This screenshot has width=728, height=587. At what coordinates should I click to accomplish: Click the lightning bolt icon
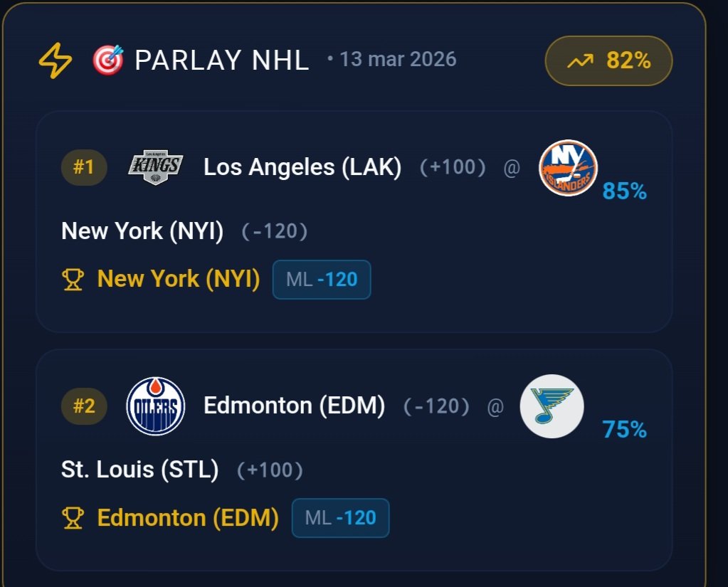(x=55, y=60)
